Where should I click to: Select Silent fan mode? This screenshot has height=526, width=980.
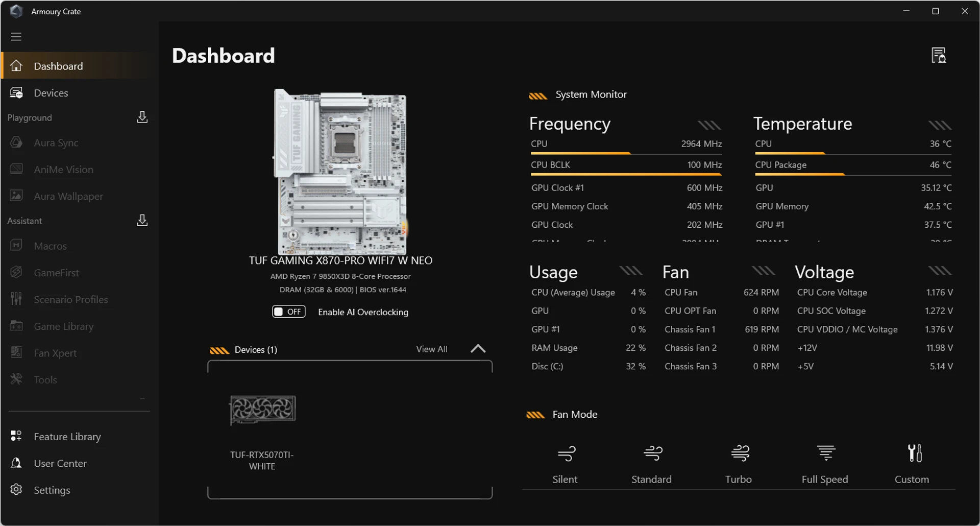pyautogui.click(x=565, y=464)
